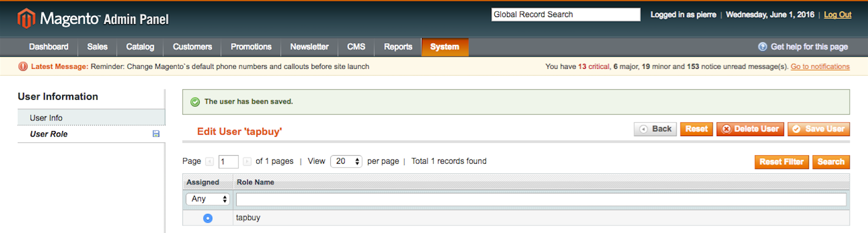
Task: Open the Newsletter menu
Action: [310, 47]
